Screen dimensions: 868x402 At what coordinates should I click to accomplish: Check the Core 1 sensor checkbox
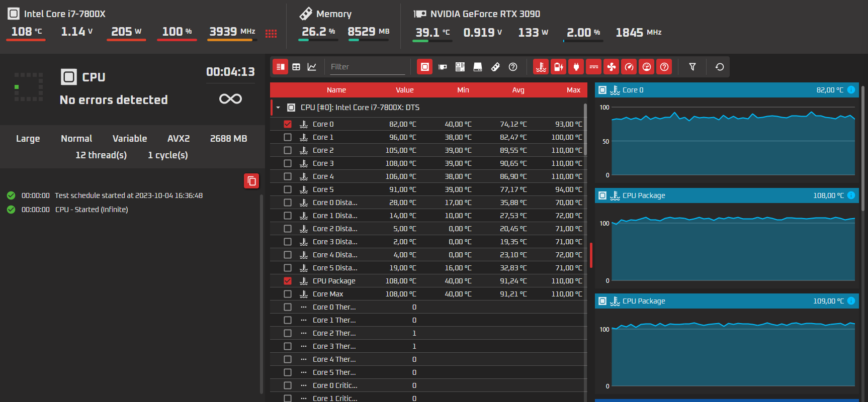coord(288,137)
